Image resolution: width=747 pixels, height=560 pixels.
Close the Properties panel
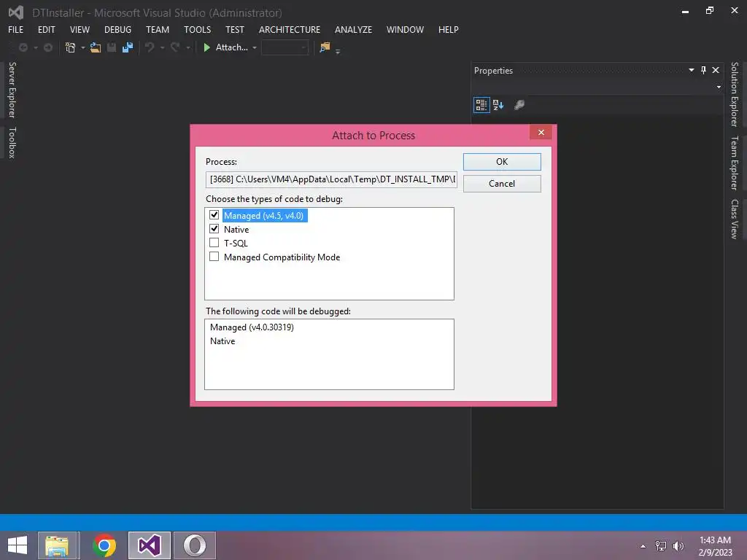pyautogui.click(x=716, y=71)
